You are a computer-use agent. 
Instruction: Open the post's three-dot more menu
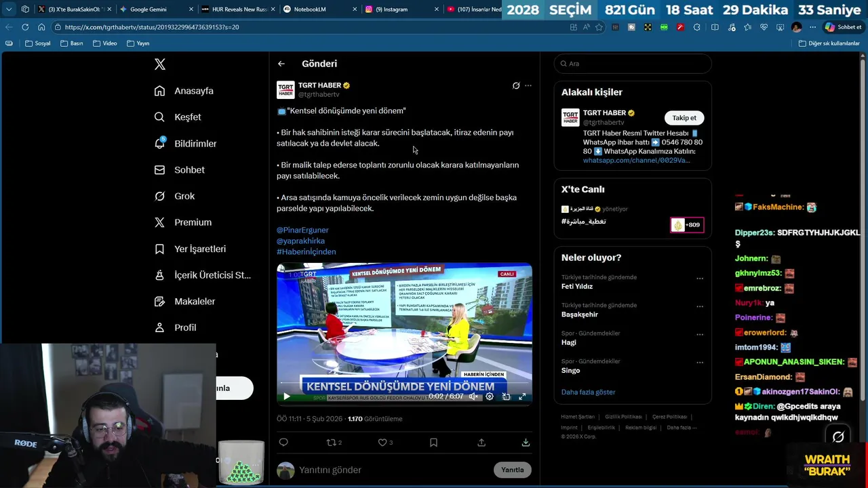528,85
